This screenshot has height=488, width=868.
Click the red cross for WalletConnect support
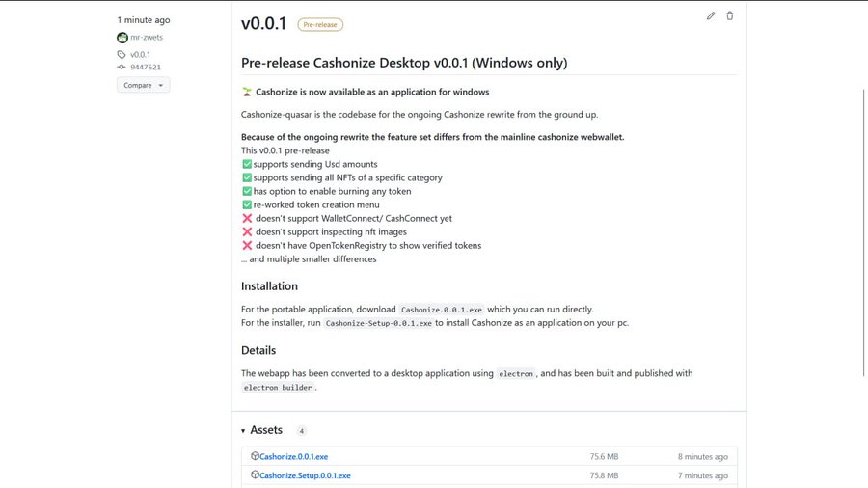(247, 219)
